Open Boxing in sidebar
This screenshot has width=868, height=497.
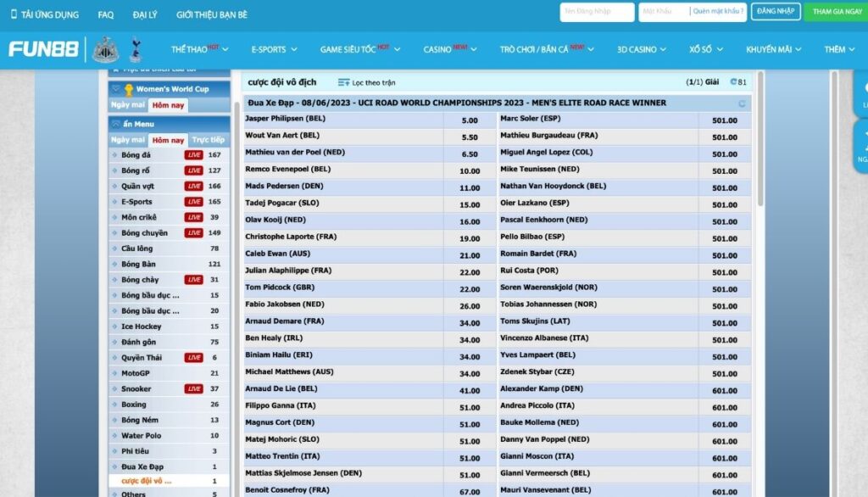tap(133, 405)
